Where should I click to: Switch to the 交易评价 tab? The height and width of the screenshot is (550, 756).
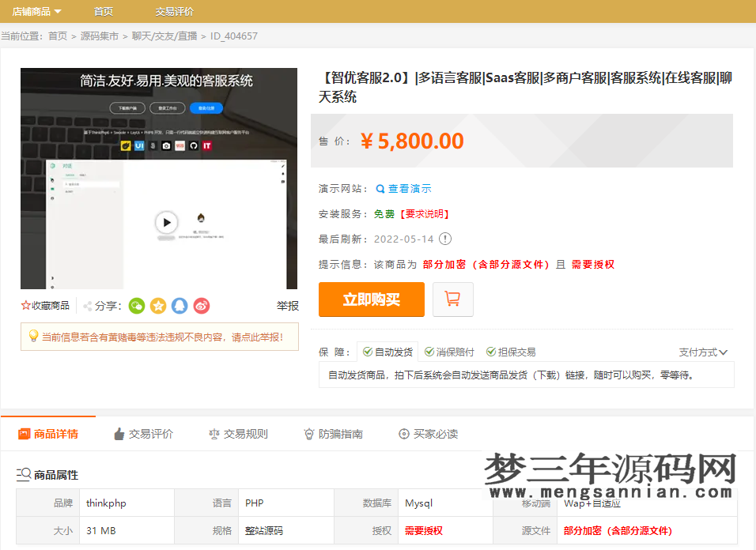pyautogui.click(x=143, y=433)
